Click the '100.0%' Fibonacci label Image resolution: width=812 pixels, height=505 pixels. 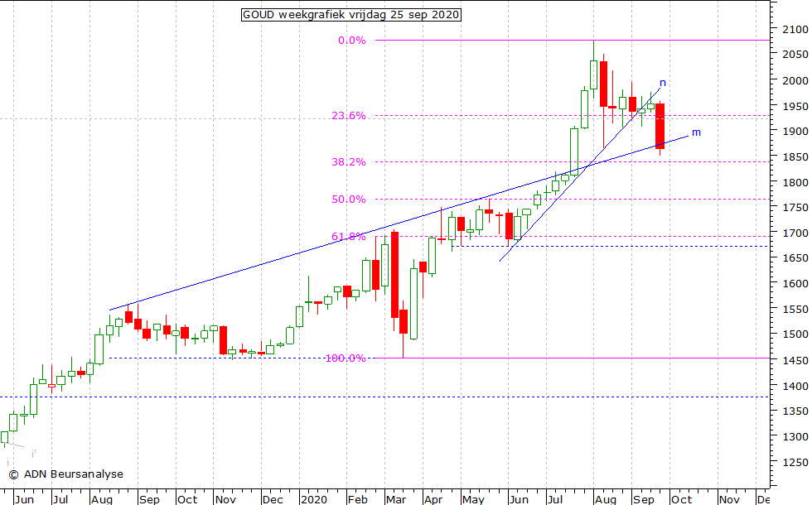pos(346,358)
